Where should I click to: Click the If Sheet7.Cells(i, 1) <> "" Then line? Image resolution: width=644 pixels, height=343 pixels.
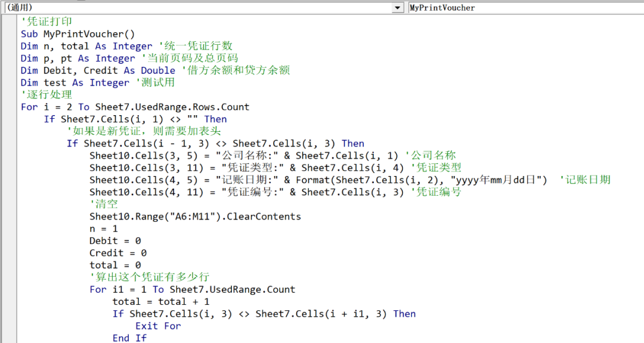pyautogui.click(x=135, y=119)
